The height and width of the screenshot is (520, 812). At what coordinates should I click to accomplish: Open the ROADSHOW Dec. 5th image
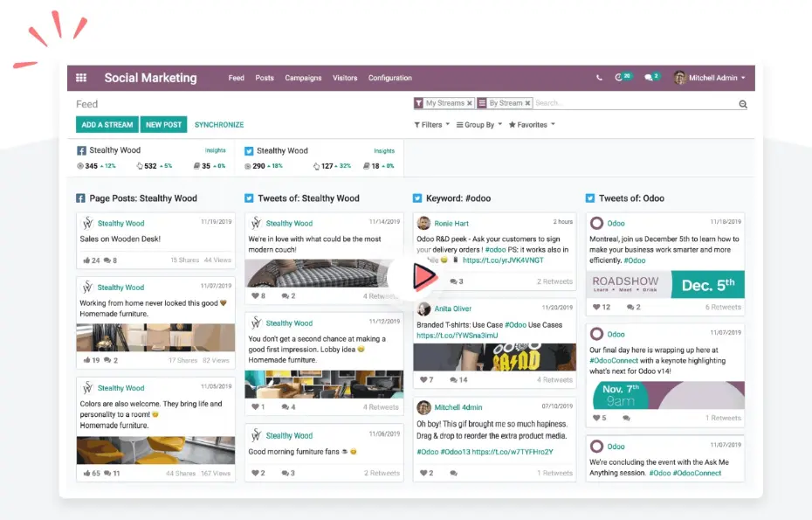coord(665,284)
